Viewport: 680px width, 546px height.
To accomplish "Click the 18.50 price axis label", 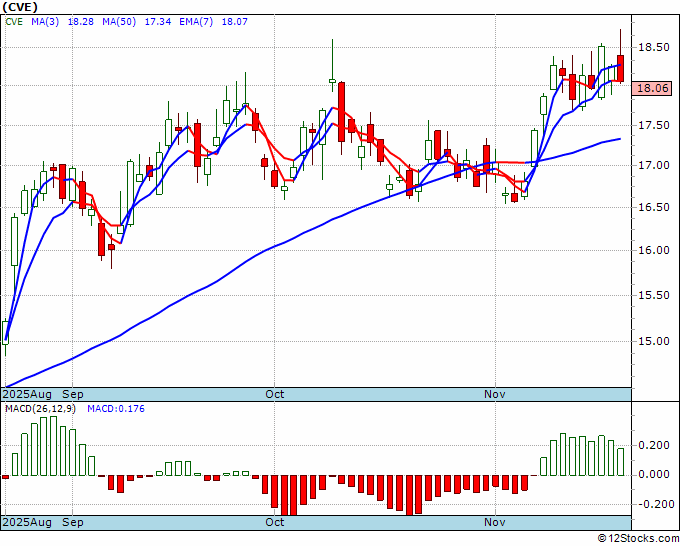I will (653, 48).
